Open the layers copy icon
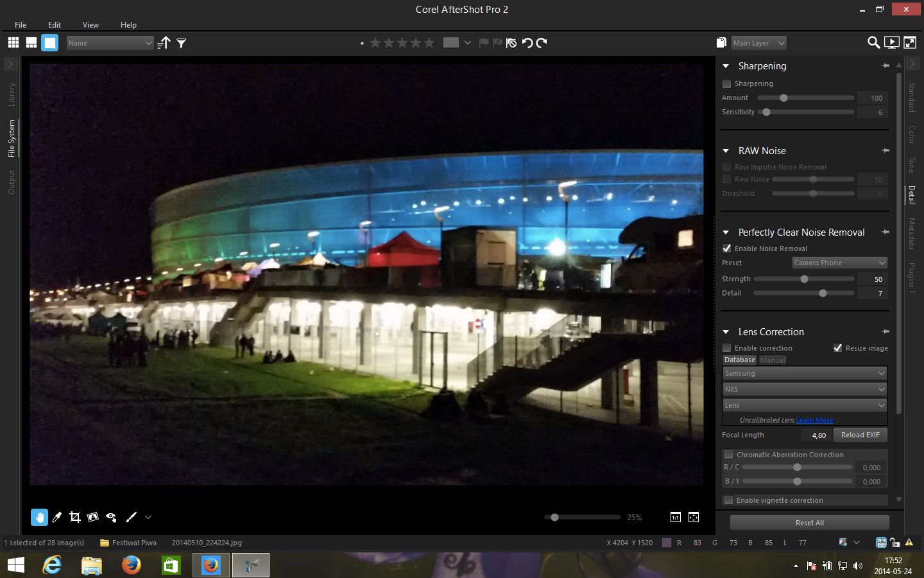Screen dimensions: 924x578 [x=721, y=43]
